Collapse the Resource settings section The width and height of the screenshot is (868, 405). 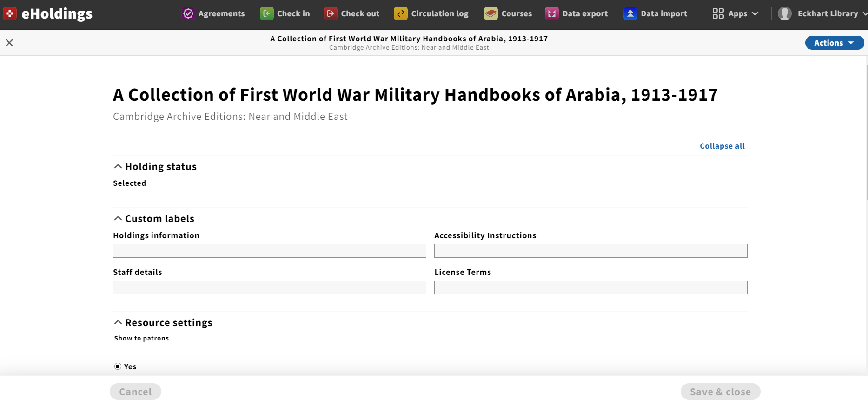(x=163, y=322)
